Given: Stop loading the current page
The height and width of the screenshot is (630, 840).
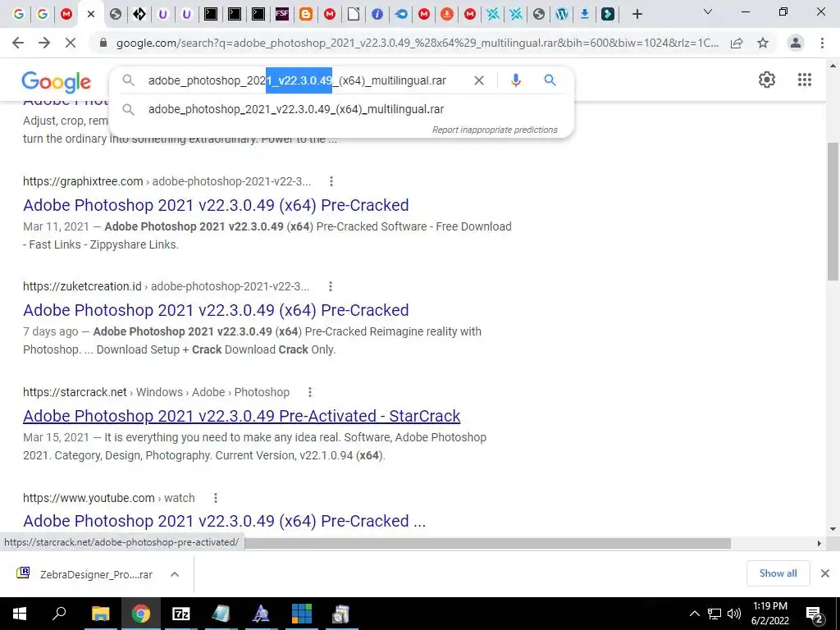Looking at the screenshot, I should coord(71,43).
